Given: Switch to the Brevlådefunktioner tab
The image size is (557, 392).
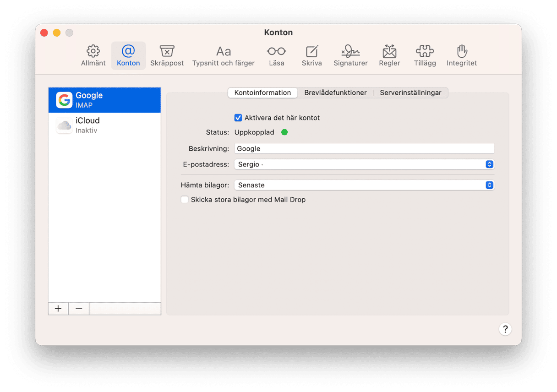Looking at the screenshot, I should point(335,93).
